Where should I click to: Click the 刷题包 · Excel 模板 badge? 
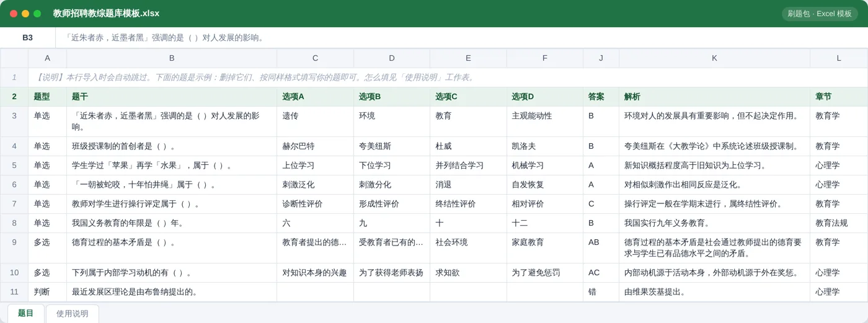click(x=820, y=14)
